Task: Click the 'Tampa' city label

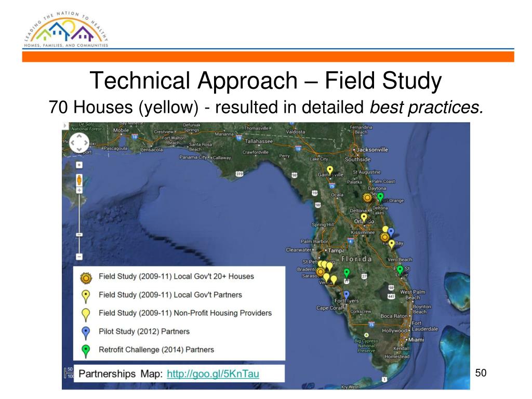Action: [x=336, y=250]
